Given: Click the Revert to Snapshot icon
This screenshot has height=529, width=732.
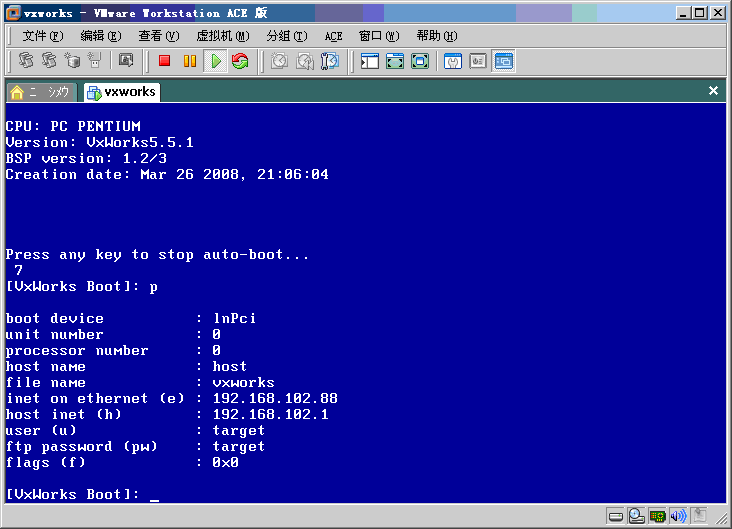Looking at the screenshot, I should (305, 61).
